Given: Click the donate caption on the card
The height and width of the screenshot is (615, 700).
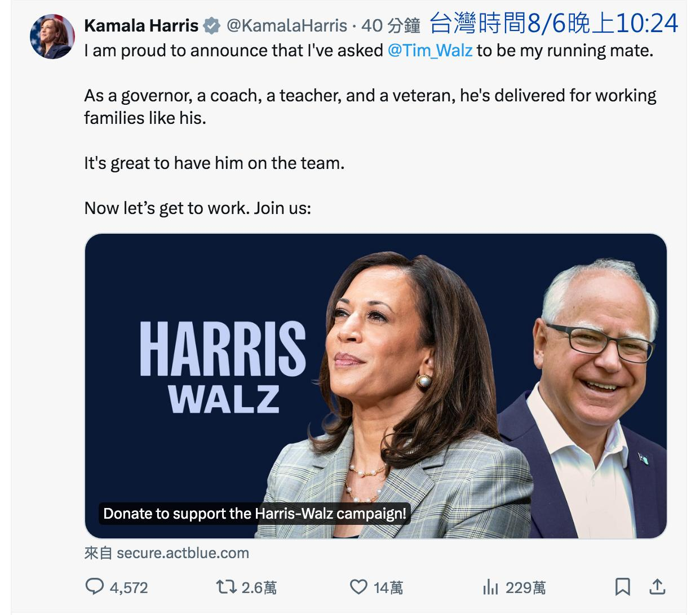Looking at the screenshot, I should click(254, 514).
